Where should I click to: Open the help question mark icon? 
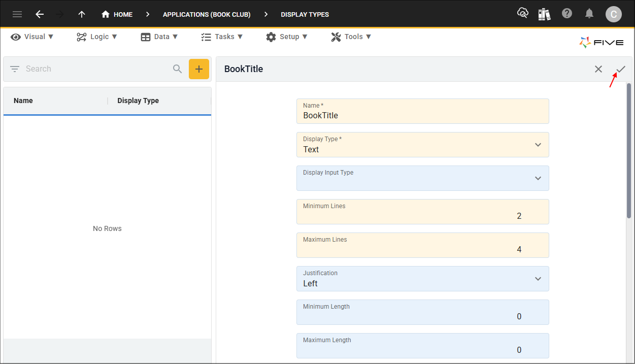[567, 14]
